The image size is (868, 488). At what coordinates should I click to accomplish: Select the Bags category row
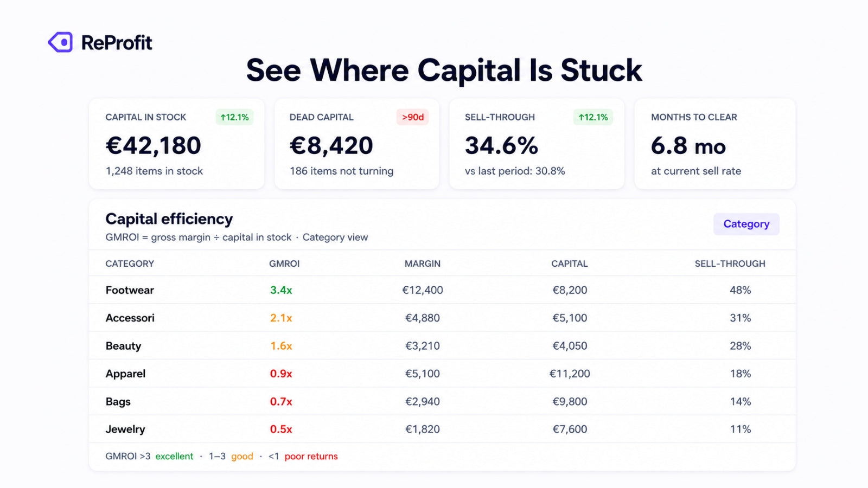tap(442, 401)
